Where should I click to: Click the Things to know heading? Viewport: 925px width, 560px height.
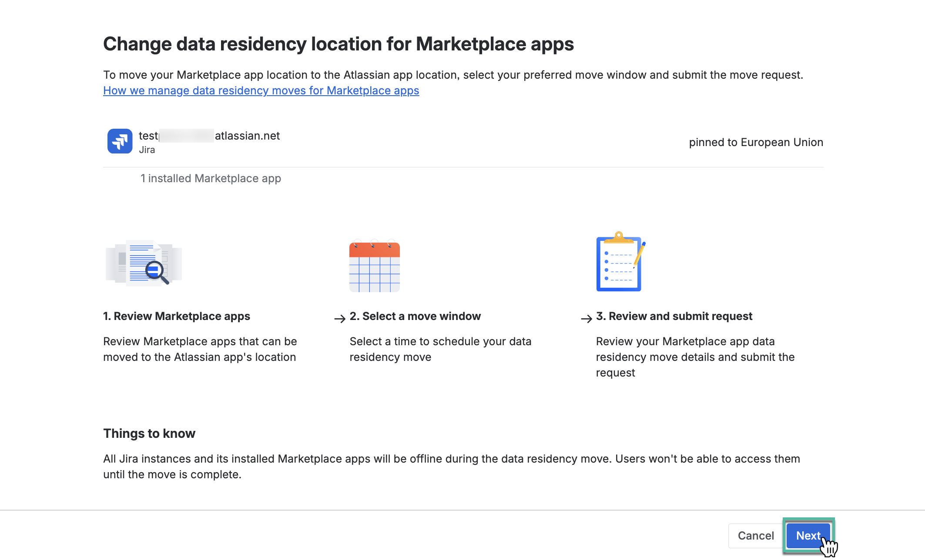pos(149,433)
